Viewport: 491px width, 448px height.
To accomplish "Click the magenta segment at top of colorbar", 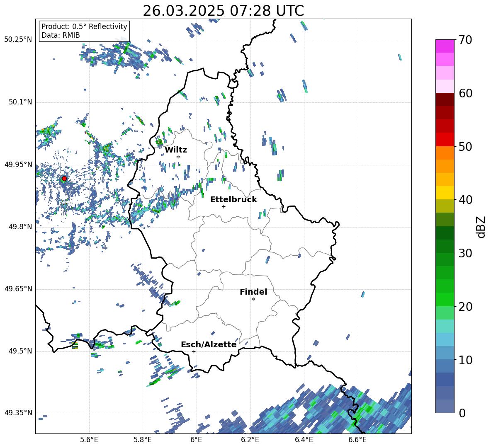I will pos(445,46).
